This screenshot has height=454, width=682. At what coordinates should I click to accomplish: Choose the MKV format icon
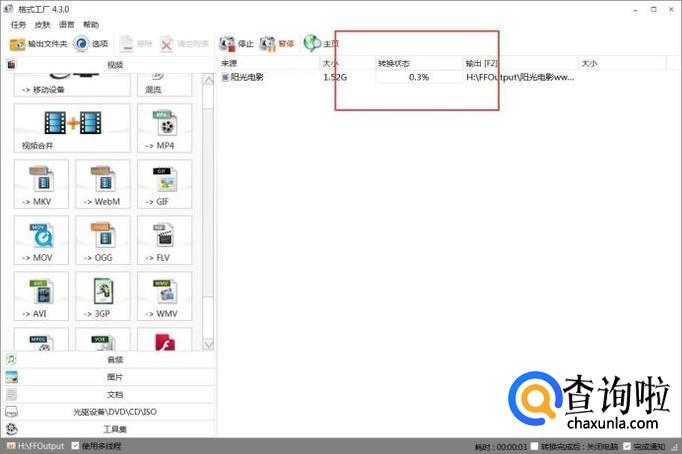pos(42,184)
